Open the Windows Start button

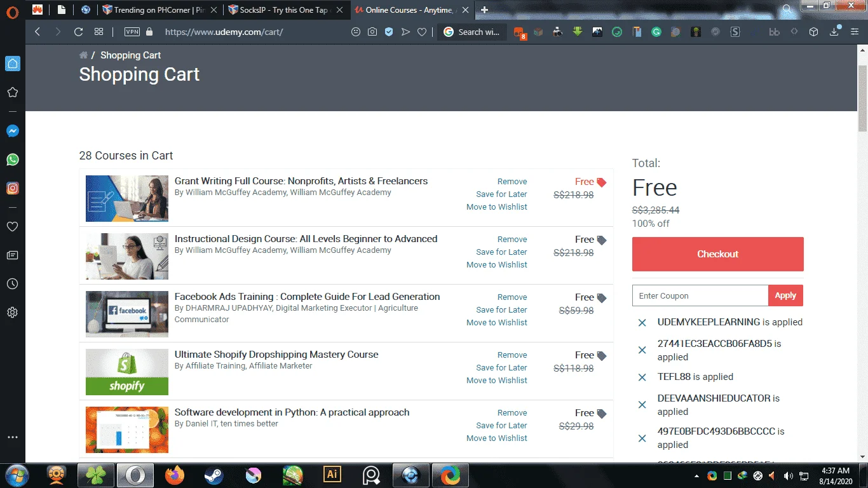[x=16, y=475]
